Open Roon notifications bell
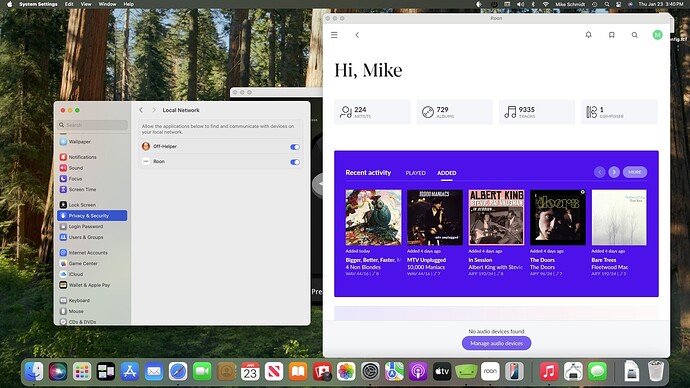The width and height of the screenshot is (690, 388). 588,35
